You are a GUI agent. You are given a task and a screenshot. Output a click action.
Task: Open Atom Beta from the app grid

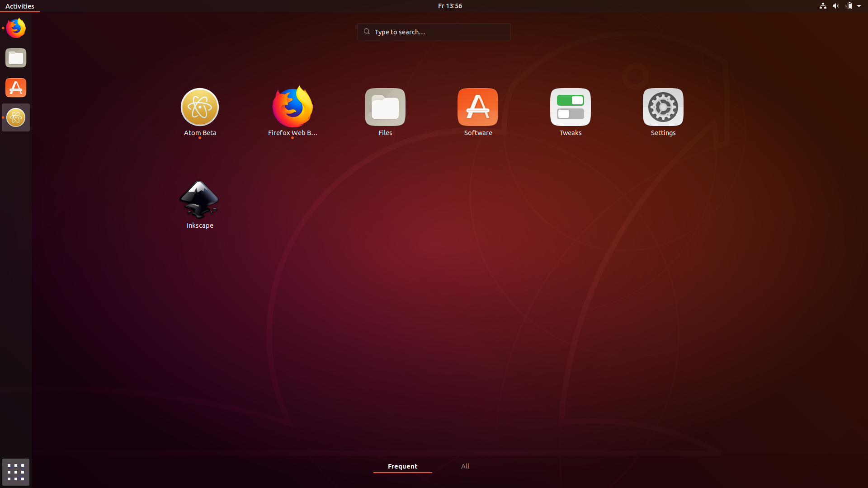pyautogui.click(x=199, y=108)
